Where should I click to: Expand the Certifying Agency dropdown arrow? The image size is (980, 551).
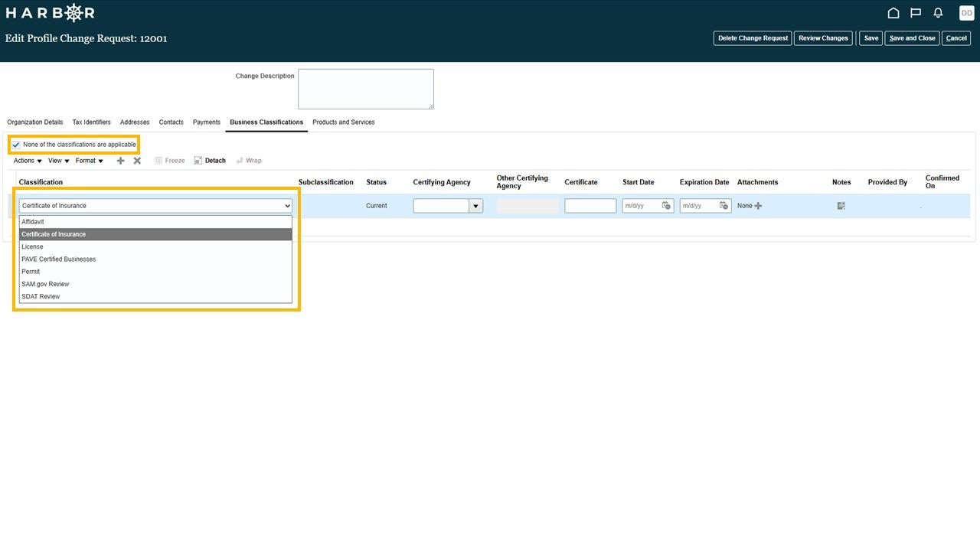pos(475,206)
